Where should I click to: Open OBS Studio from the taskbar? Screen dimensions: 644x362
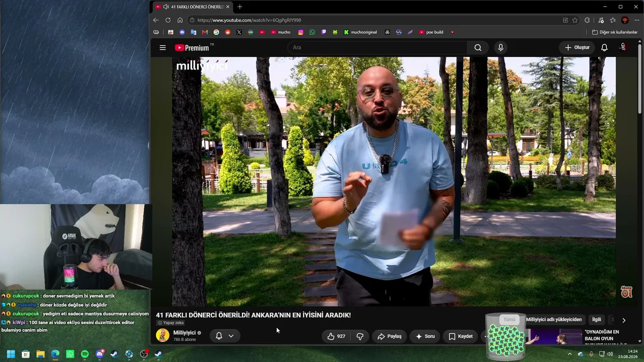click(x=144, y=354)
